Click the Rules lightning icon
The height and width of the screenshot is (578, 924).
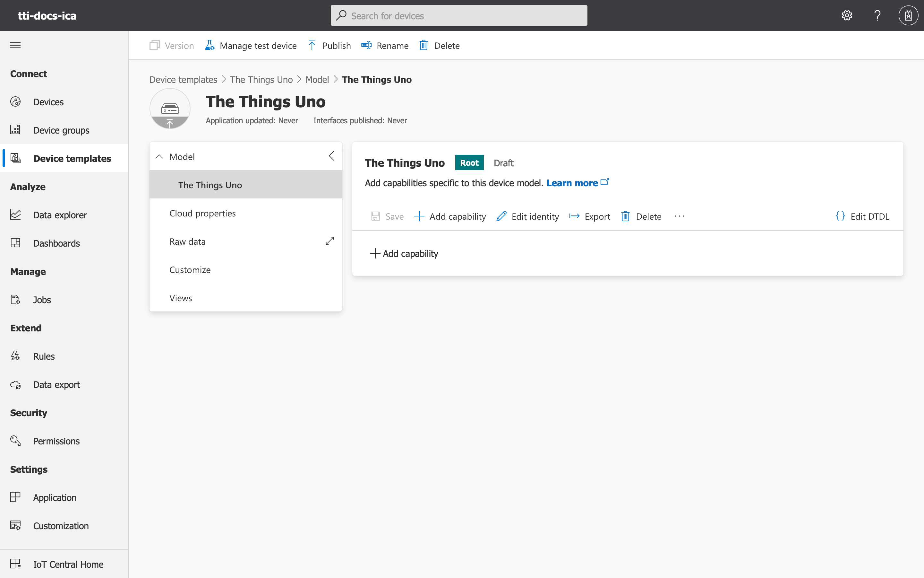tap(15, 356)
